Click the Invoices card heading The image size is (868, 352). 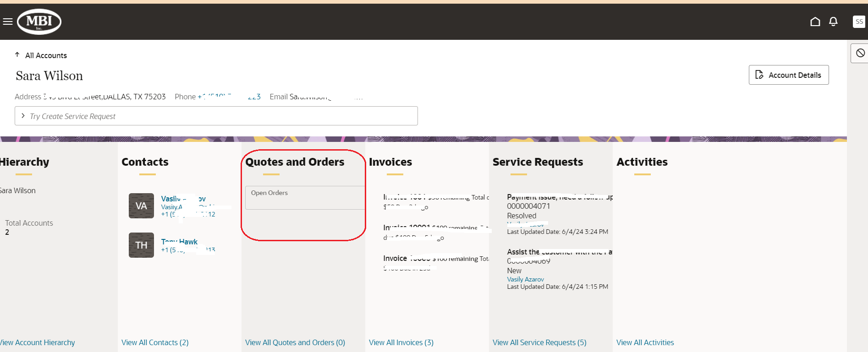pyautogui.click(x=390, y=162)
